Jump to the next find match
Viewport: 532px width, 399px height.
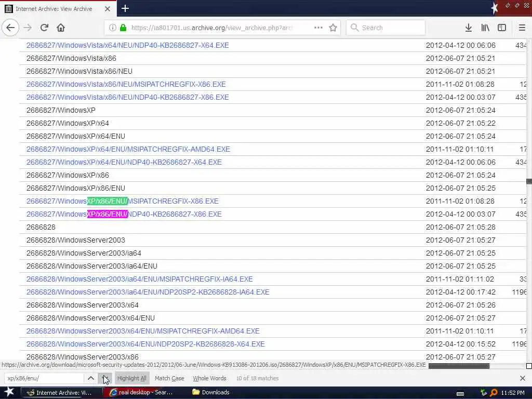[105, 378]
